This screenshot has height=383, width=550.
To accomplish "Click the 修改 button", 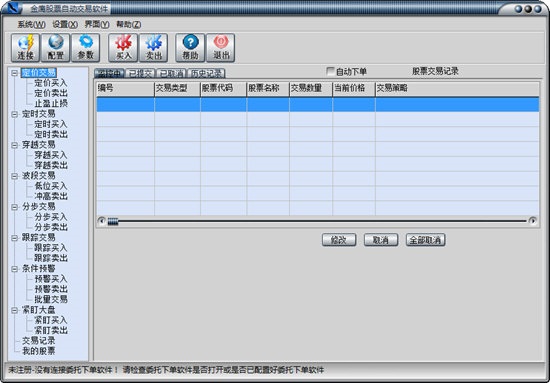I will click(x=339, y=240).
